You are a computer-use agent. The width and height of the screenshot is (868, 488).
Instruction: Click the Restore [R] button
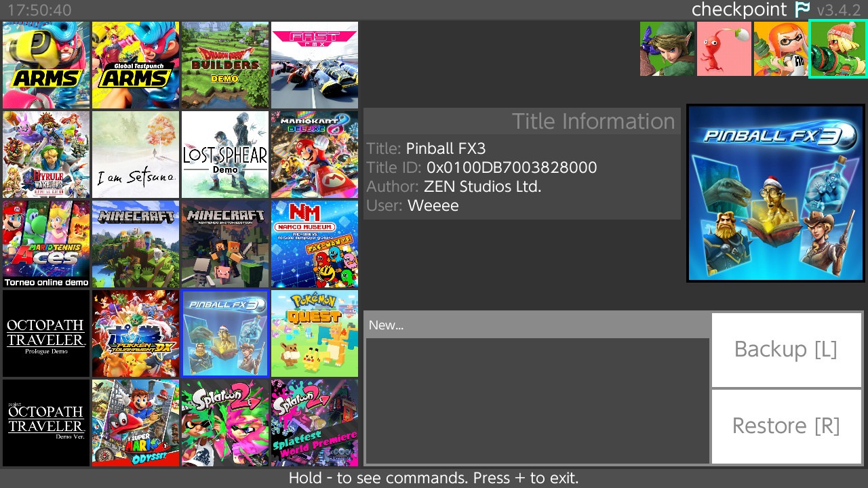coord(787,426)
